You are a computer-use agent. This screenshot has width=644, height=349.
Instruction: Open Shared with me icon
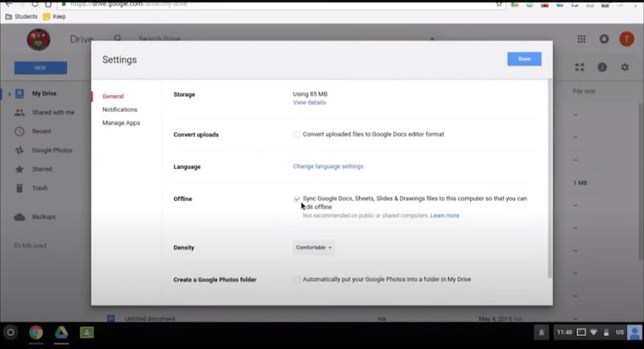19,112
